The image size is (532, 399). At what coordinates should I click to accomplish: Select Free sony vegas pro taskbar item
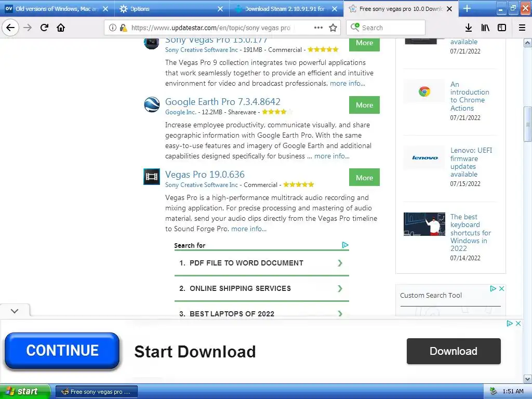(96, 392)
